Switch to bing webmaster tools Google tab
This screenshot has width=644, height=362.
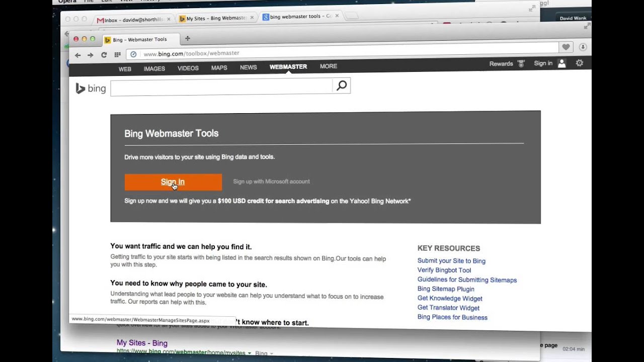click(x=301, y=16)
